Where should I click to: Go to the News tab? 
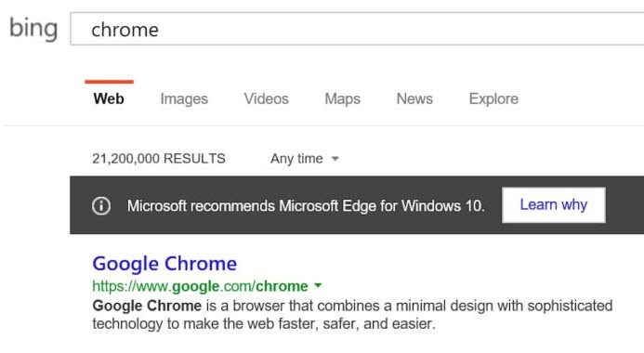pyautogui.click(x=414, y=98)
